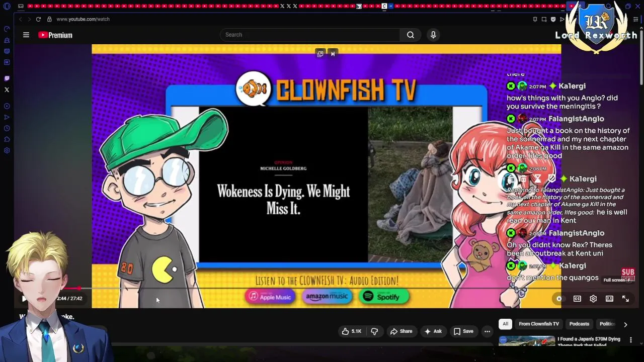The width and height of the screenshot is (644, 362).
Task: Switch to the white C-icon tab in the tab strip
Action: pyautogui.click(x=384, y=6)
